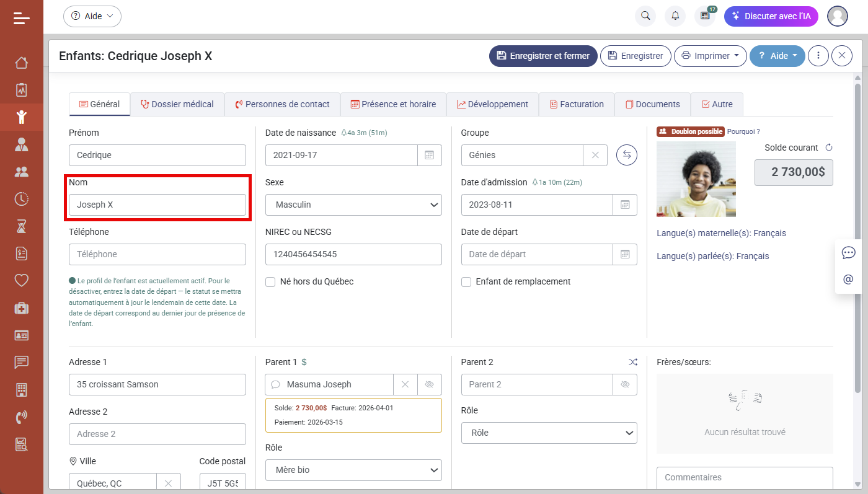The height and width of the screenshot is (494, 868).
Task: Open the phone contact icon in sidebar
Action: click(22, 417)
